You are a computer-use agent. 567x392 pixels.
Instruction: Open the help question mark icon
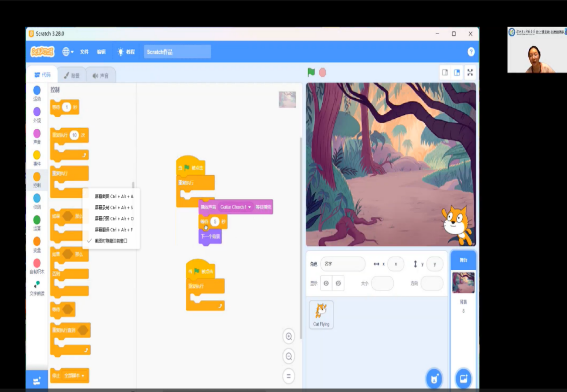point(471,52)
